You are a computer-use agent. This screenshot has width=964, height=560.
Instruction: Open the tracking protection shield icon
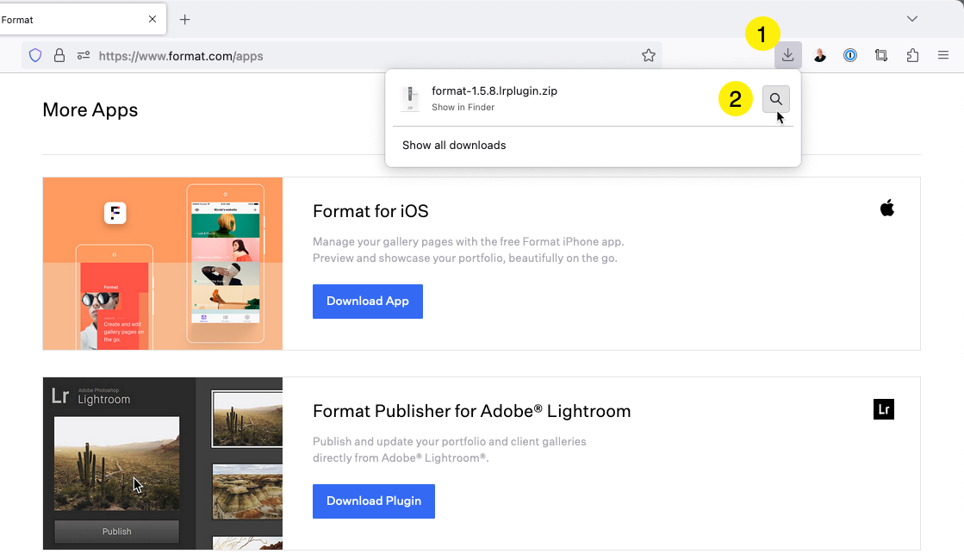coord(35,56)
